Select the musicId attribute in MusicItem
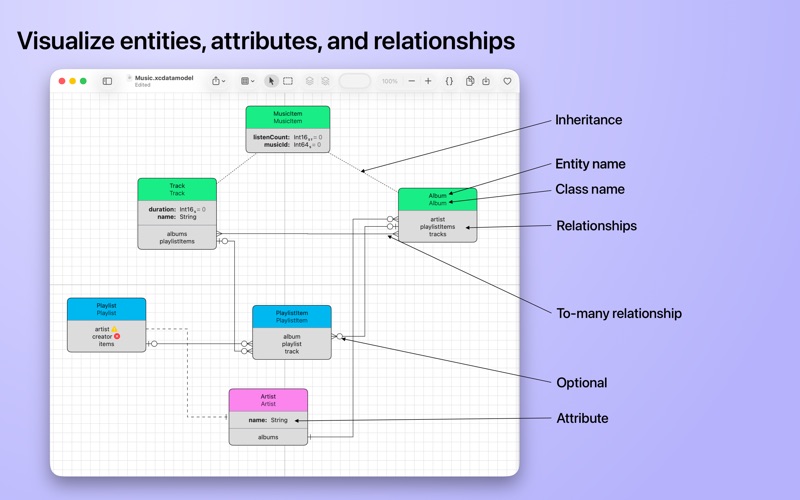 pyautogui.click(x=292, y=145)
